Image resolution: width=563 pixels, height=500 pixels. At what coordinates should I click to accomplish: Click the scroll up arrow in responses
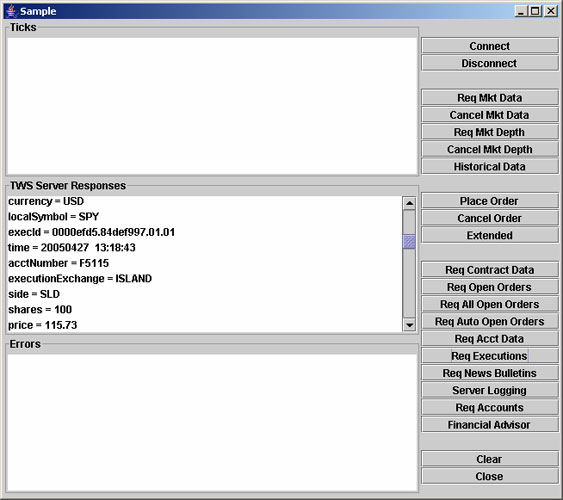click(x=409, y=203)
